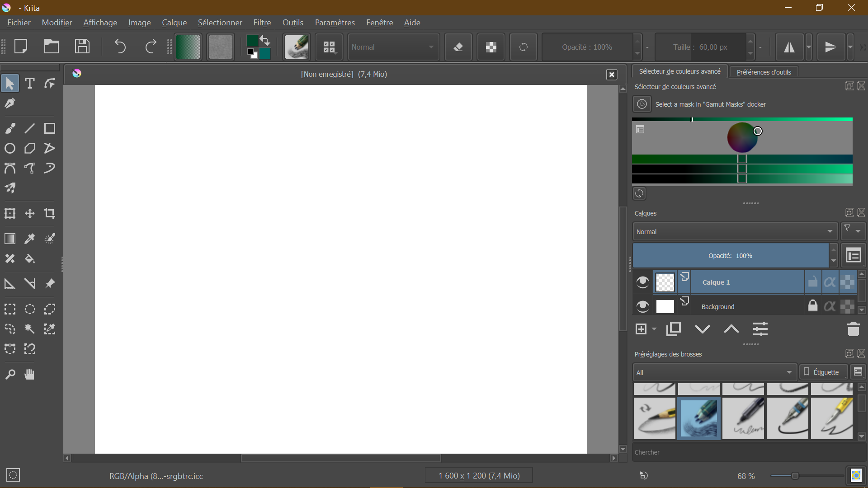Screen dimensions: 868x488
Task: Select the Rectangular Selection tool
Action: click(x=10, y=309)
